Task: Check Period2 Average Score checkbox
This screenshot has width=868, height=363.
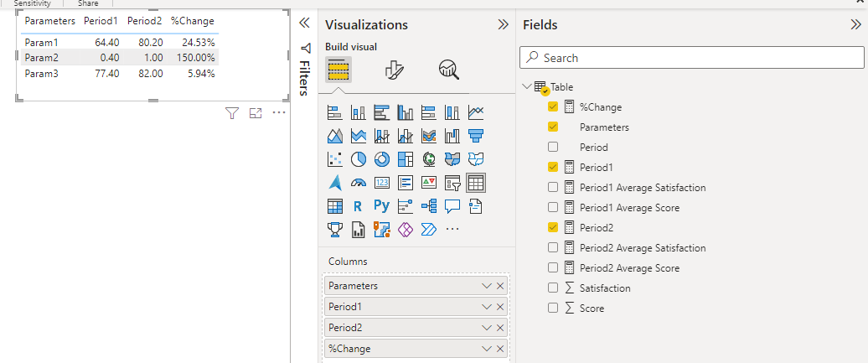Action: [552, 267]
